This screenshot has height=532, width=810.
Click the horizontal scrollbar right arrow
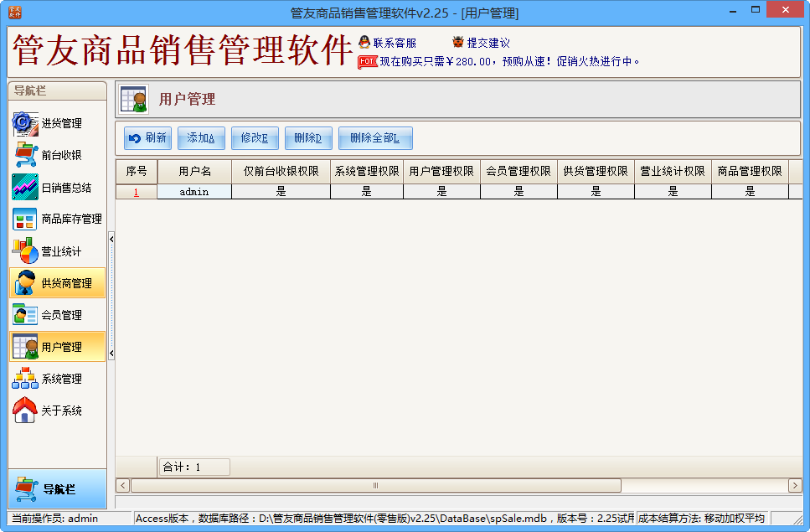tap(794, 486)
